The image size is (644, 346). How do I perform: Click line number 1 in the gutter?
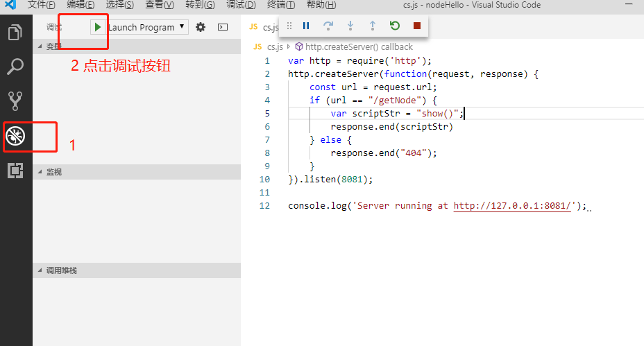coord(267,61)
